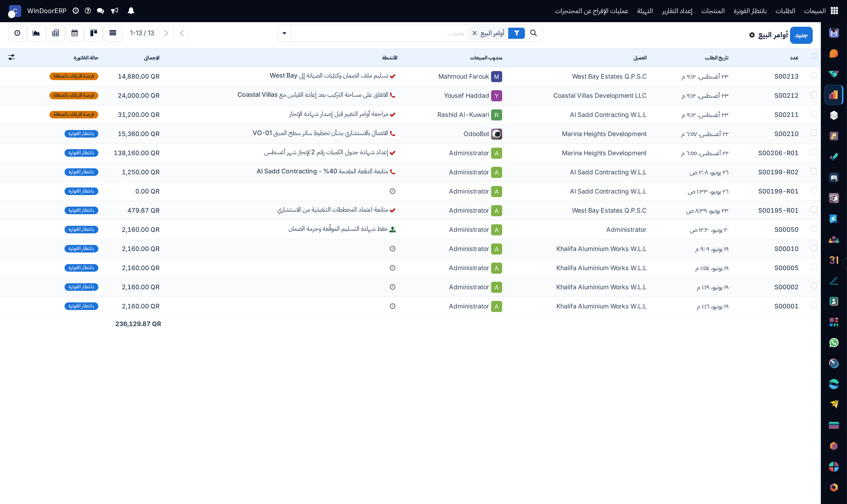
Task: Open the gear settings next to أوامر البيع
Action: pos(752,35)
